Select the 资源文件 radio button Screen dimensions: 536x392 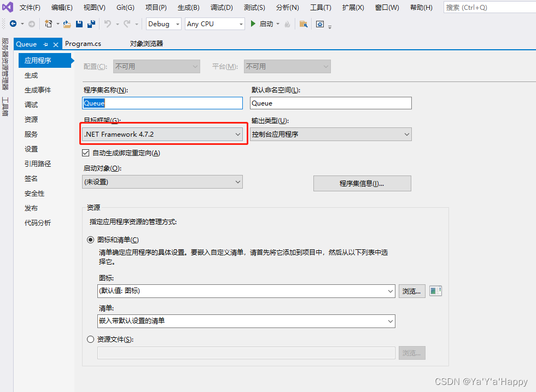90,340
